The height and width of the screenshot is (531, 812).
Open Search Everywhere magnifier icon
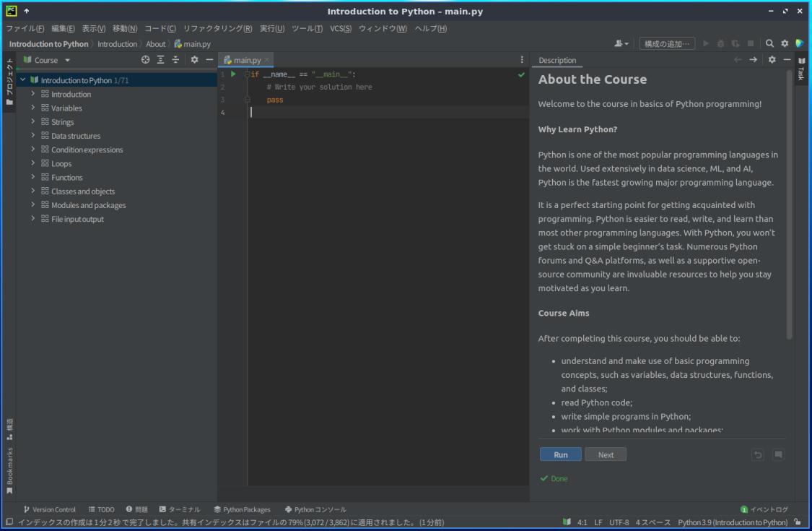point(769,43)
